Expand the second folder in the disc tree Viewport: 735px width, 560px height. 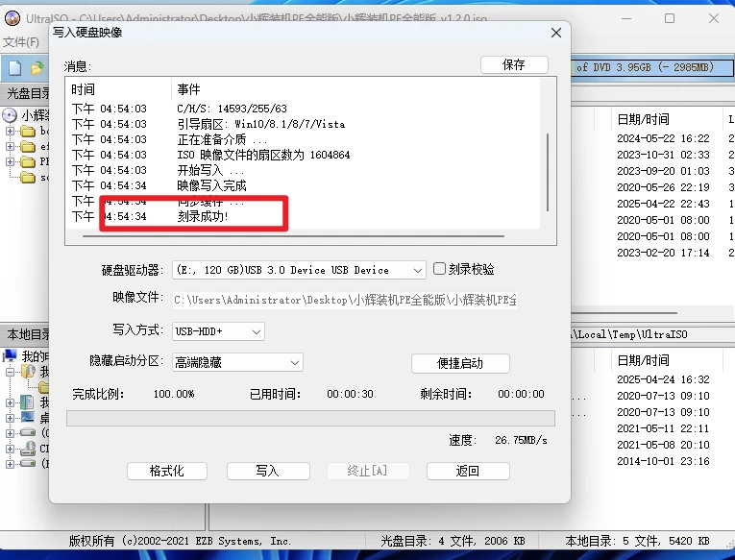[x=10, y=146]
